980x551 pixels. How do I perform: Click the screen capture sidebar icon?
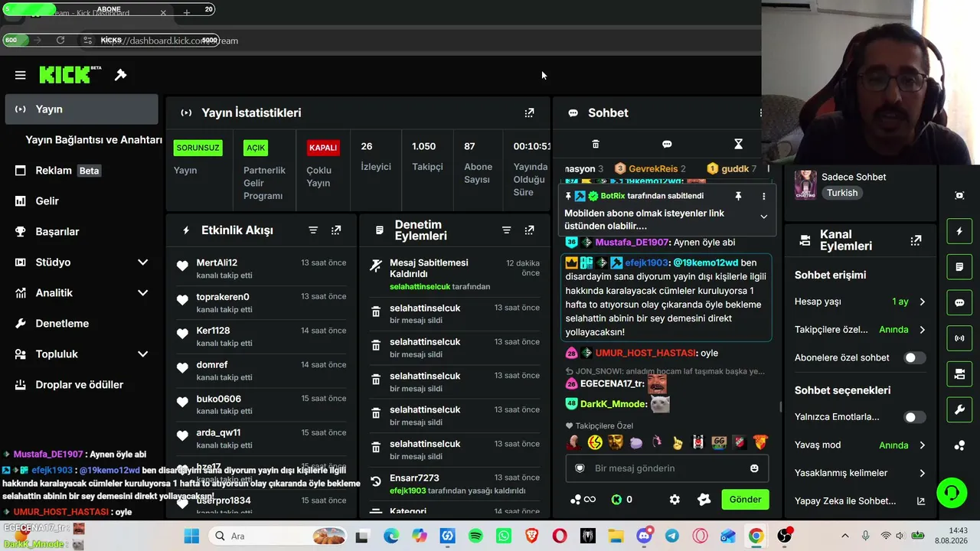(959, 195)
